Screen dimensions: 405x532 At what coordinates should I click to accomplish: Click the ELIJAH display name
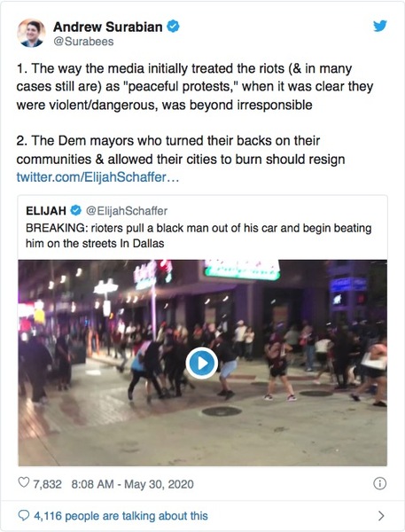click(x=46, y=211)
